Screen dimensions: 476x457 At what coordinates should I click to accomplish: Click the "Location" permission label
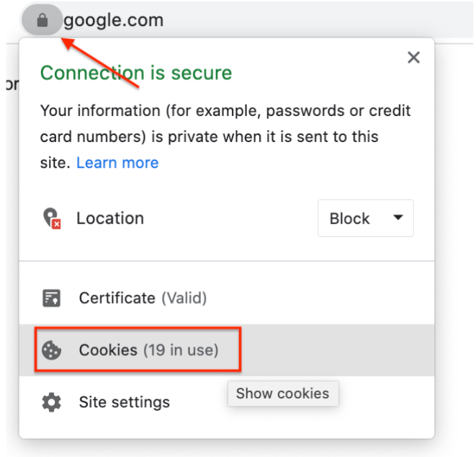110,218
